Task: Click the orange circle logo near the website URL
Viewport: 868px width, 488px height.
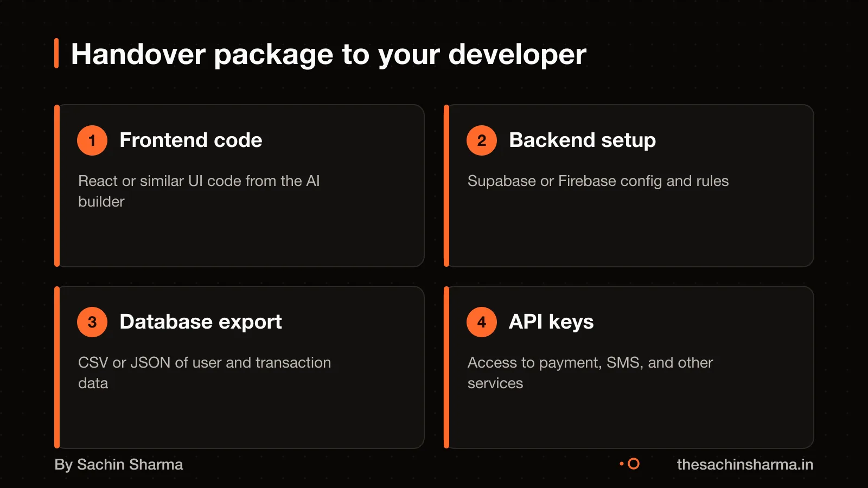Action: click(x=633, y=464)
